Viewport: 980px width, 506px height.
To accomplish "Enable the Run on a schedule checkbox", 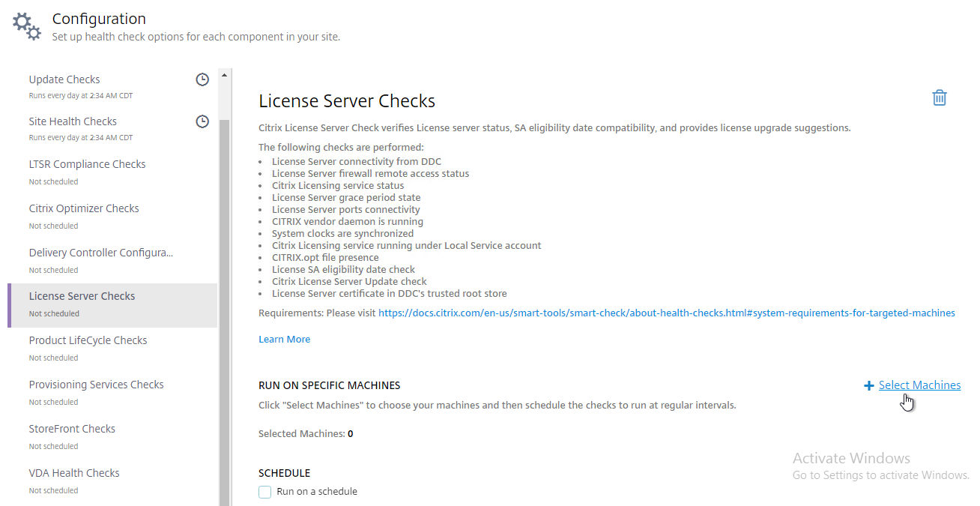I will coord(264,492).
